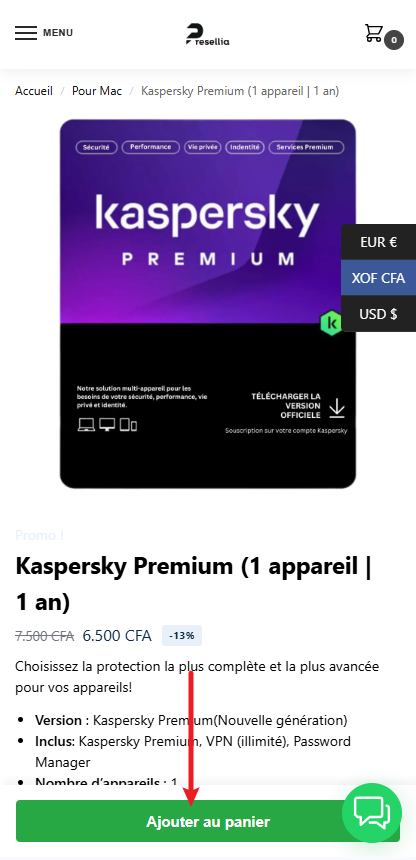Open the Kaspersky Premium product image
The height and width of the screenshot is (860, 416).
point(208,304)
